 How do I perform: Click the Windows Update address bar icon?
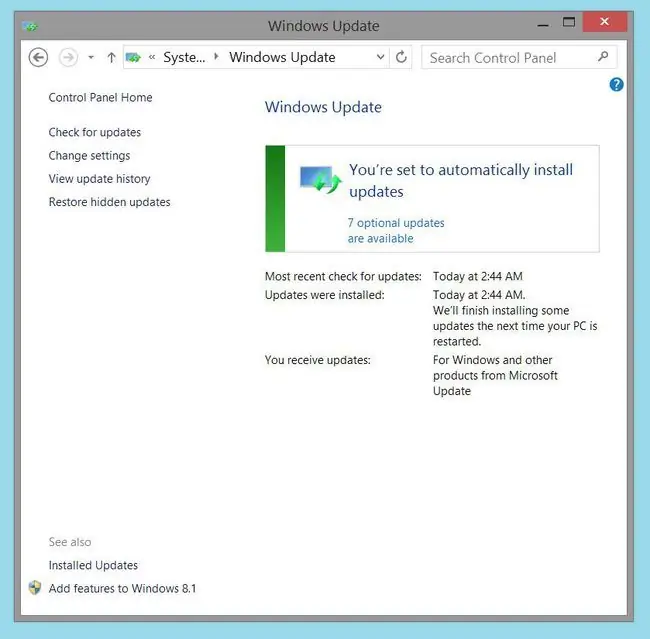133,57
